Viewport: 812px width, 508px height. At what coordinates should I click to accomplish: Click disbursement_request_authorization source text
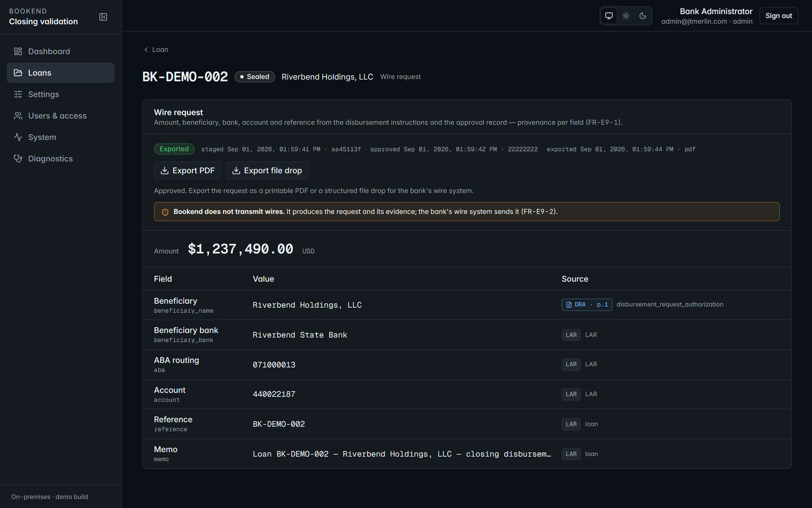coord(670,305)
